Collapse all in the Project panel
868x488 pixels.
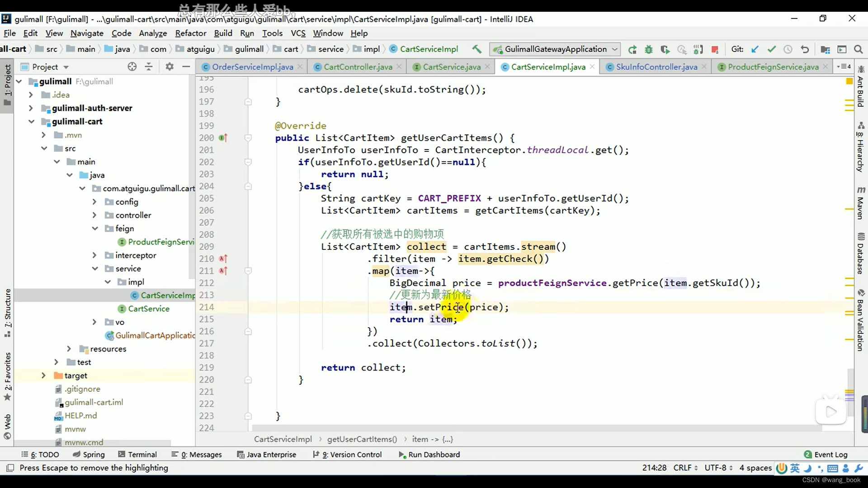[x=148, y=66]
